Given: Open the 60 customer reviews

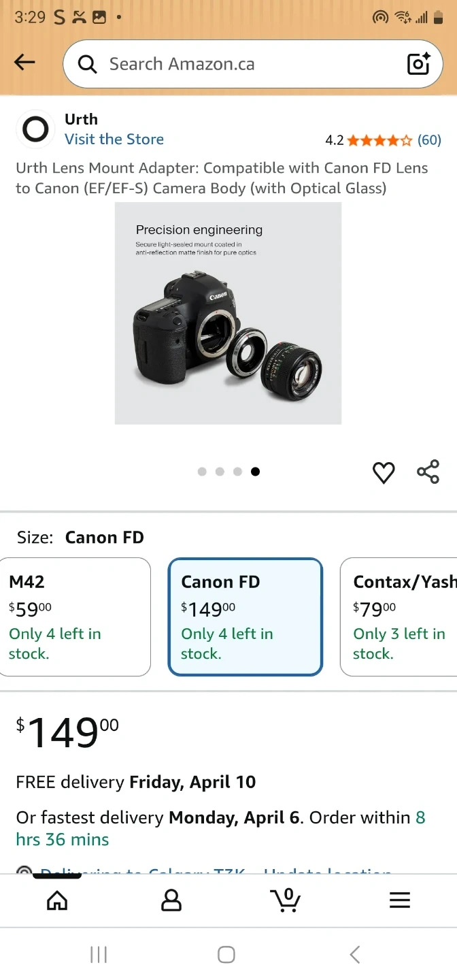Looking at the screenshot, I should coord(429,140).
